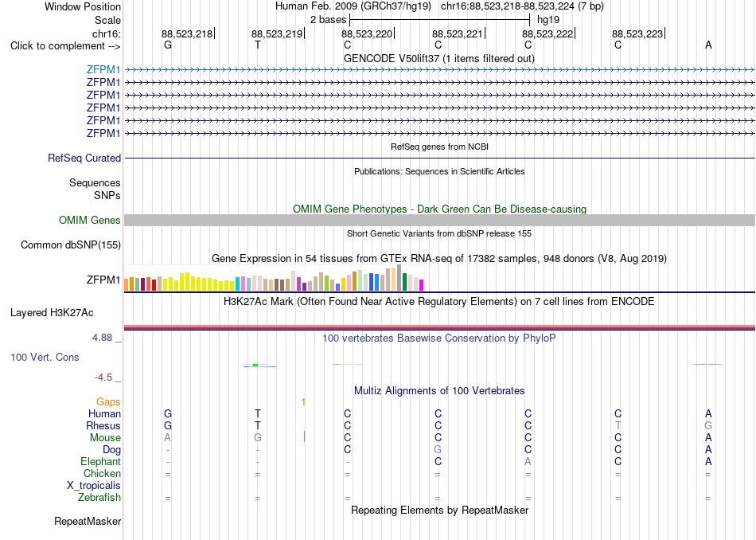Click the hg19 label beside the scale bar
Viewport: 756px width, 540px height.
click(548, 20)
